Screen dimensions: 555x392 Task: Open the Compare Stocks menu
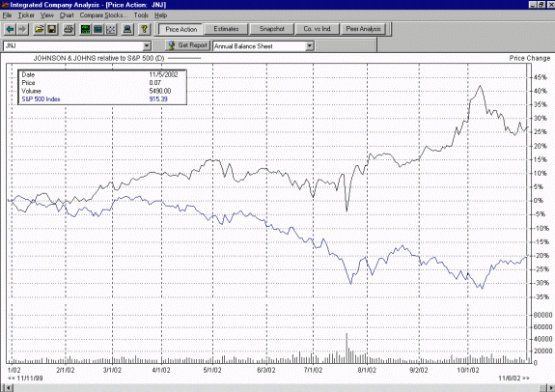(103, 15)
